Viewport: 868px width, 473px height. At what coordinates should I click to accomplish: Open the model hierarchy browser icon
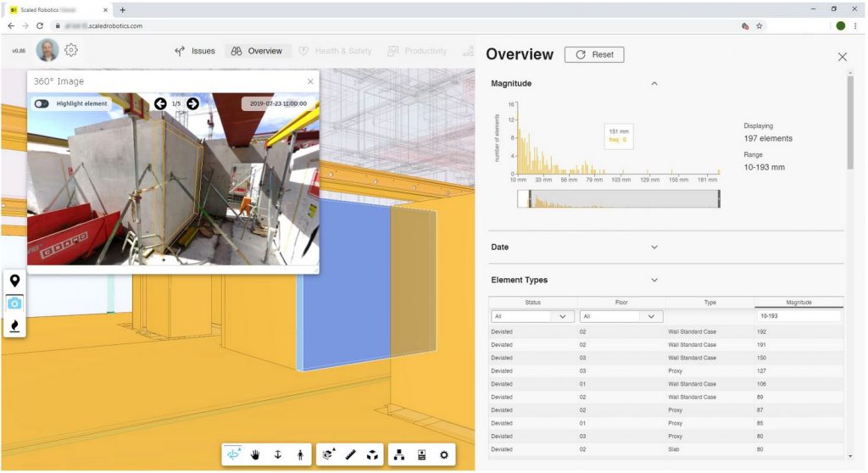coord(399,455)
